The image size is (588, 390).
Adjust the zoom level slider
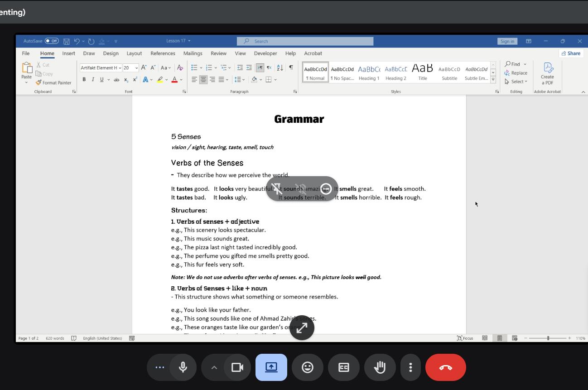[548, 338]
